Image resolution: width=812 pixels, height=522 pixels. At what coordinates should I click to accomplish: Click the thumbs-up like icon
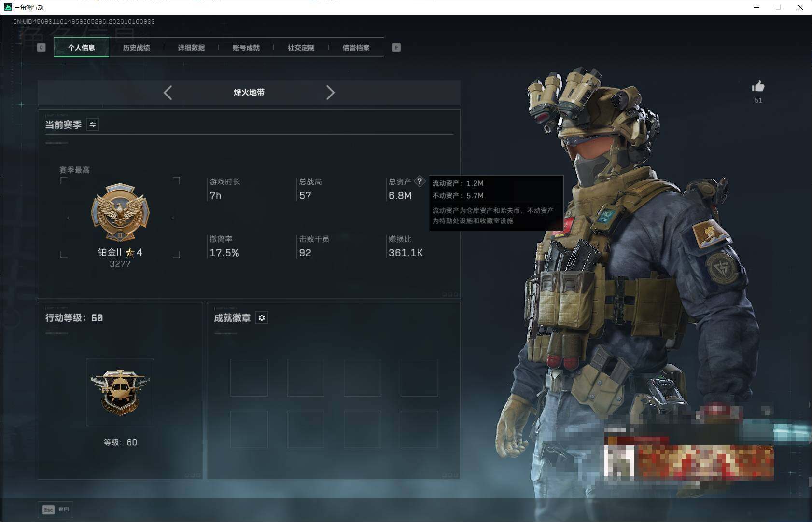point(758,86)
